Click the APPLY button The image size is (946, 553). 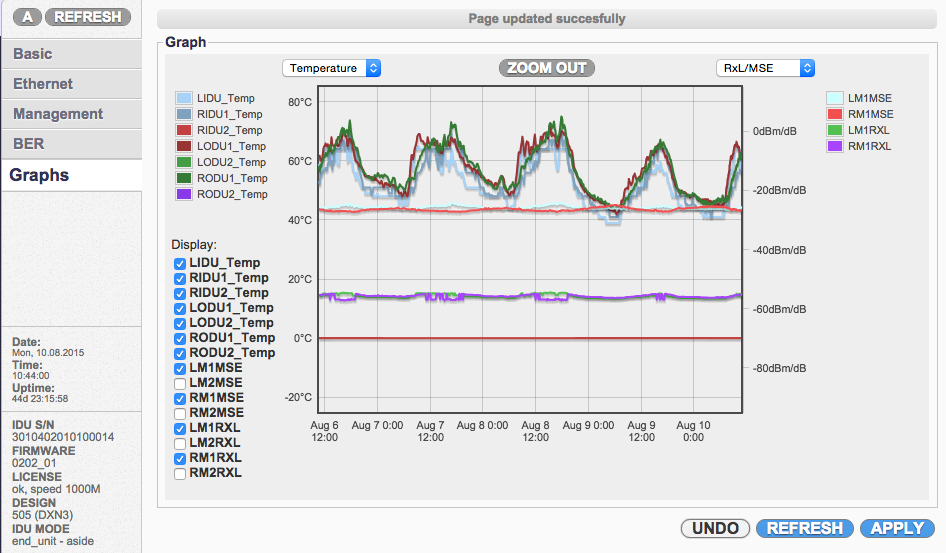pos(896,528)
